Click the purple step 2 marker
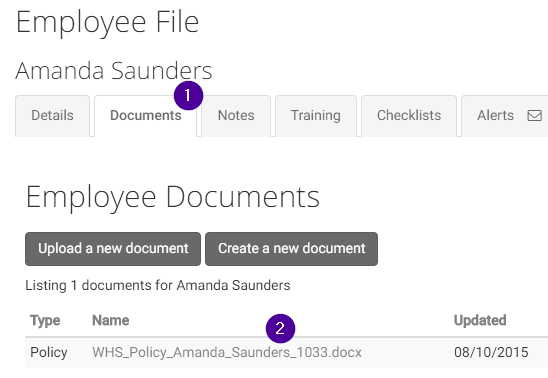The width and height of the screenshot is (548, 378). 280,328
